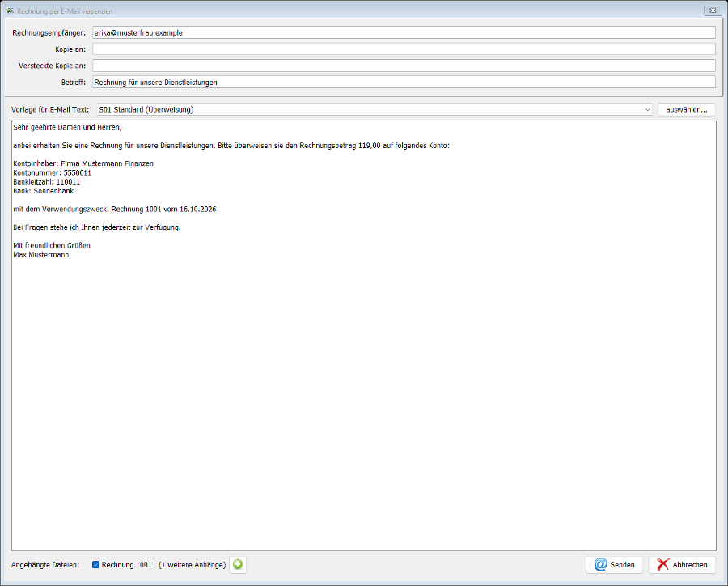Image resolution: width=728 pixels, height=586 pixels.
Task: Click the line "Bei Fragen stehe ich Ihnen jederzeit"
Action: point(96,227)
